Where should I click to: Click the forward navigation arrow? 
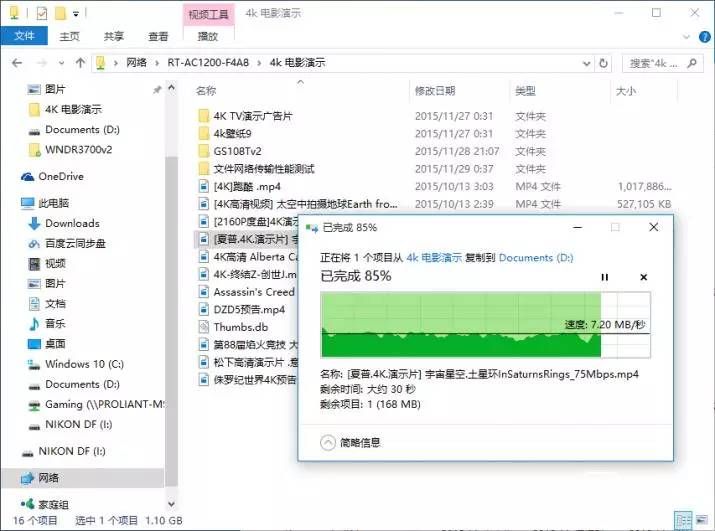(41, 63)
